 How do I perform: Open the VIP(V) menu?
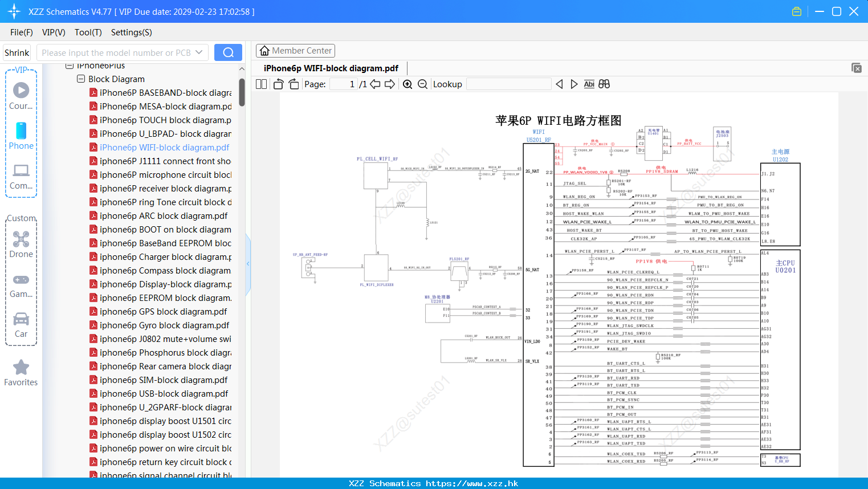pos(54,32)
